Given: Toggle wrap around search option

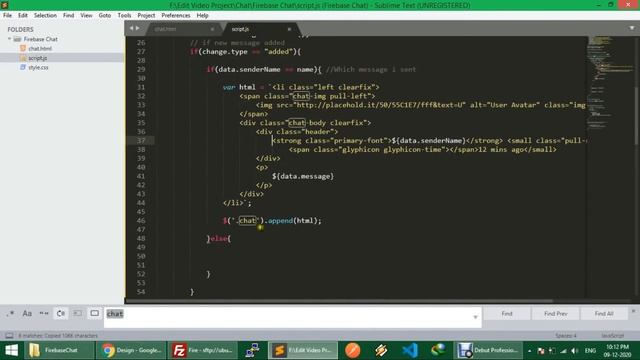Looking at the screenshot, I should (61, 313).
